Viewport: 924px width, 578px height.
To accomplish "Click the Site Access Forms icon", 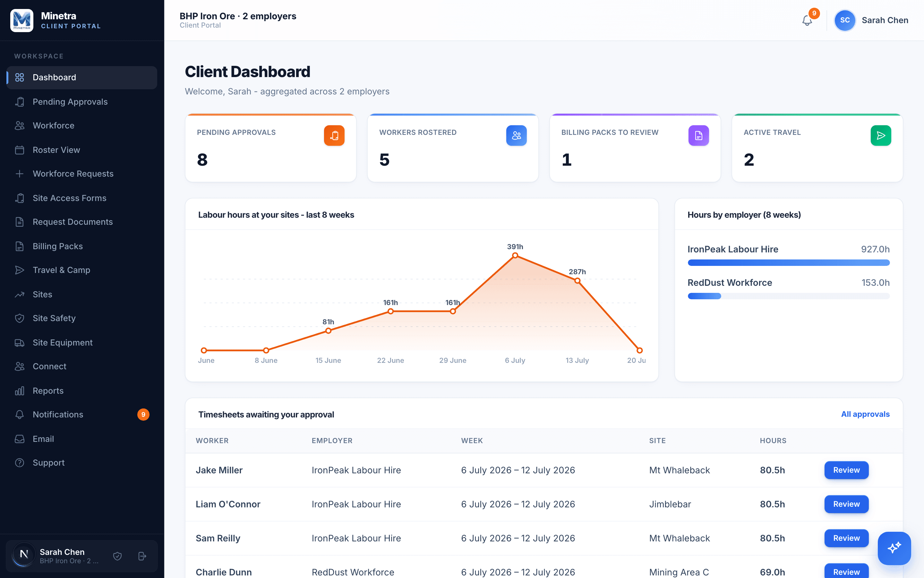I will 20,198.
